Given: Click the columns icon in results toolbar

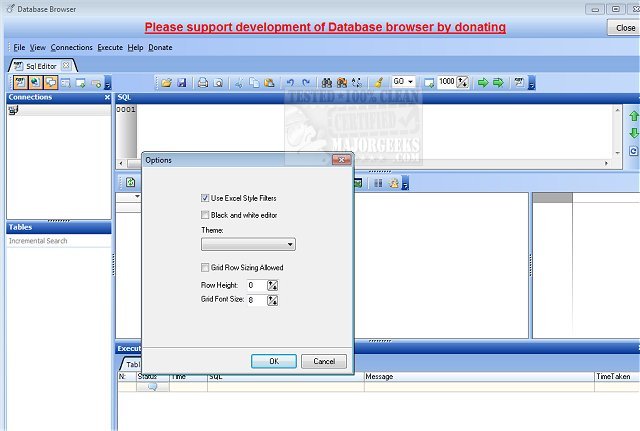Looking at the screenshot, I should [378, 183].
